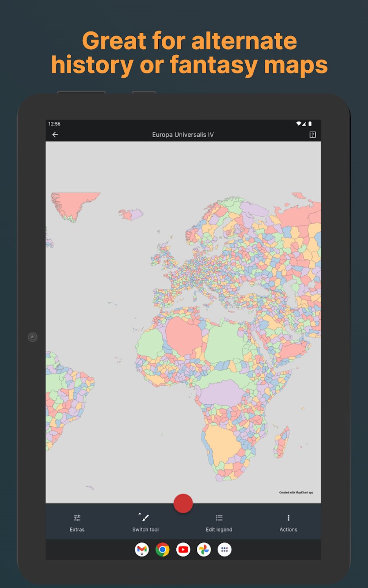The image size is (368, 588).
Task: Tap the Actions label
Action: [x=288, y=530]
